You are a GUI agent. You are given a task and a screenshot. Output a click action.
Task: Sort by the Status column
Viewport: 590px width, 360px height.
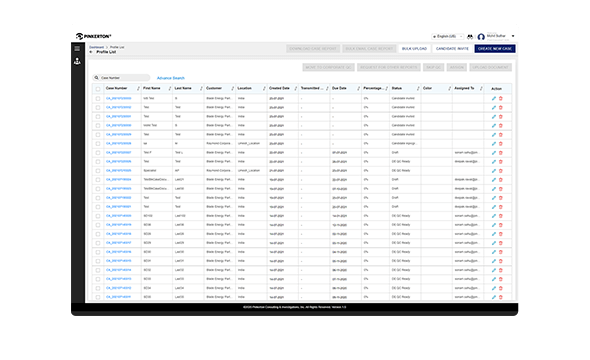coord(418,88)
